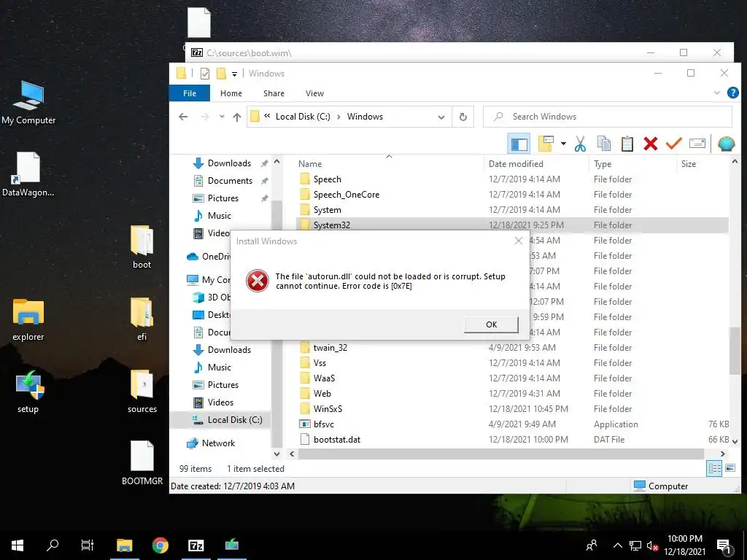The height and width of the screenshot is (560, 747).
Task: Open the View ribbon tab
Action: tap(314, 93)
